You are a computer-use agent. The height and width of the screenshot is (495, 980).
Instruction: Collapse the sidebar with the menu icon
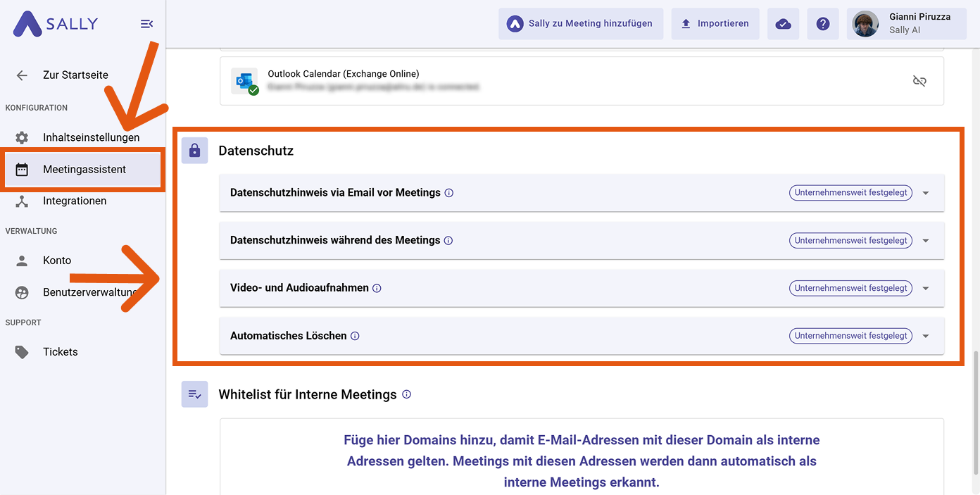tap(146, 24)
